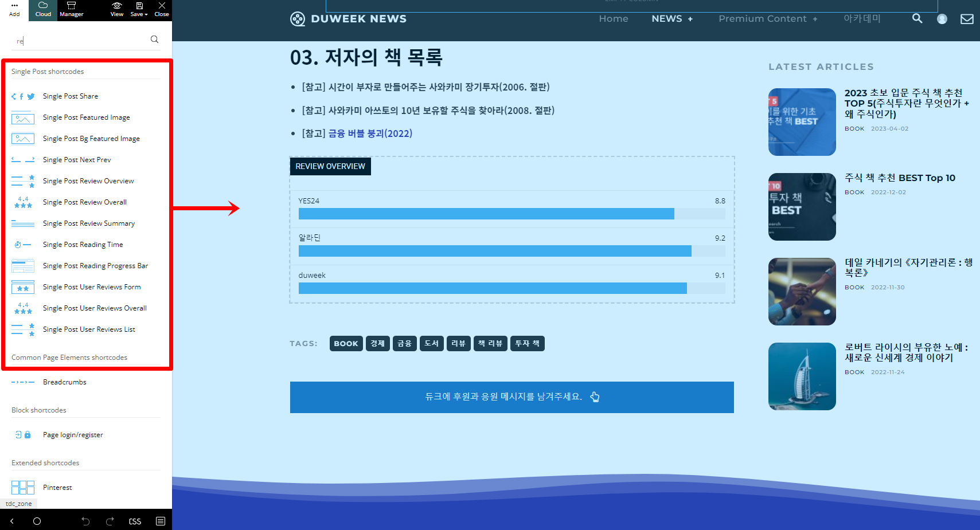The width and height of the screenshot is (980, 530).
Task: Select the Single Post Featured Image element
Action: click(86, 117)
